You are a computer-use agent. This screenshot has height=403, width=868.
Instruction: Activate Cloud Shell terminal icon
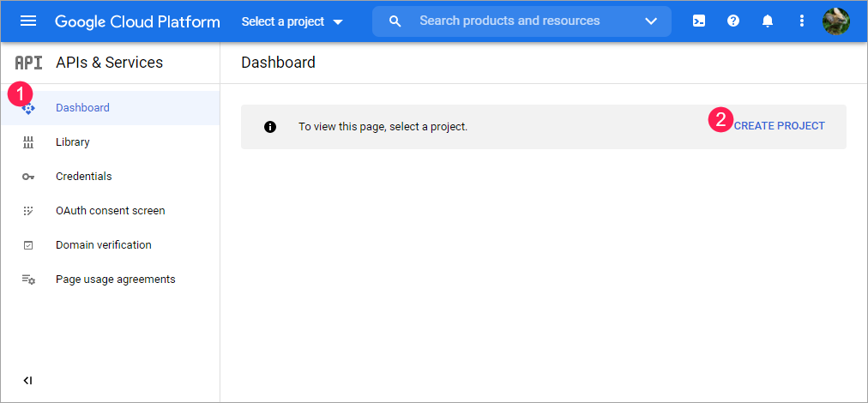[x=699, y=21]
